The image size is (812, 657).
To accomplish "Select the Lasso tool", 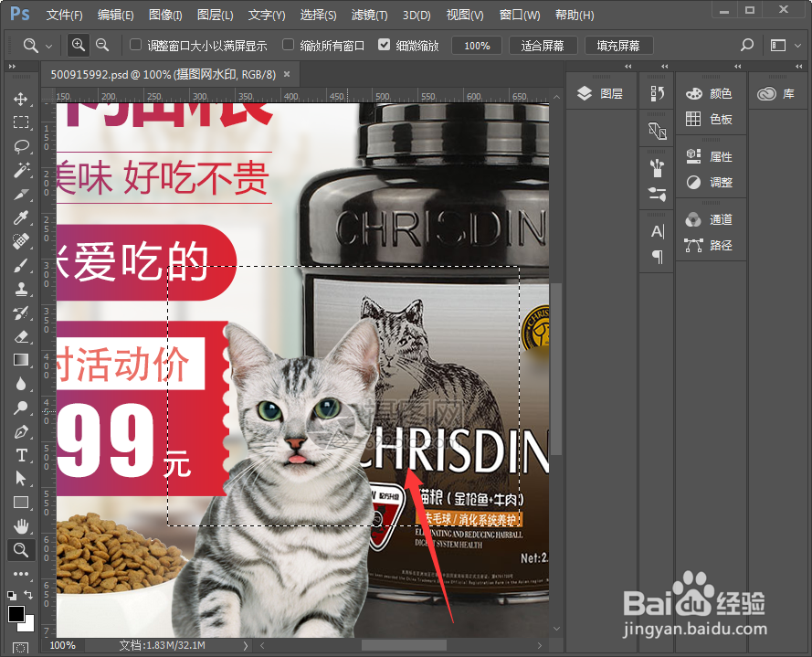I will tap(20, 146).
